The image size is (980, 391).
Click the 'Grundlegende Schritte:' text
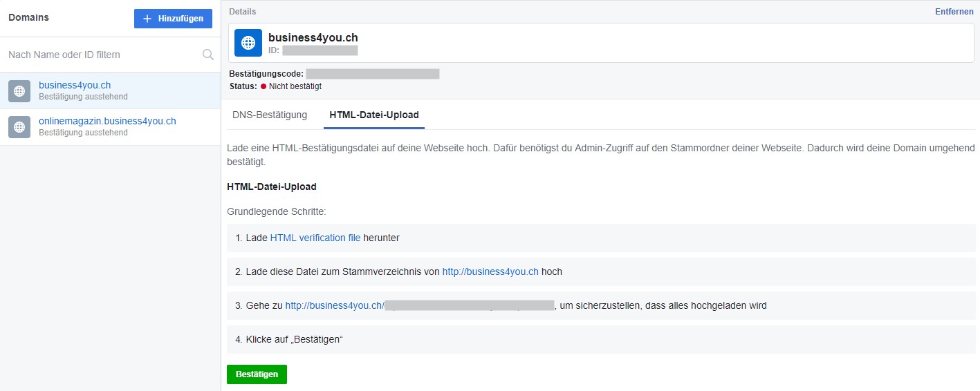tap(277, 211)
